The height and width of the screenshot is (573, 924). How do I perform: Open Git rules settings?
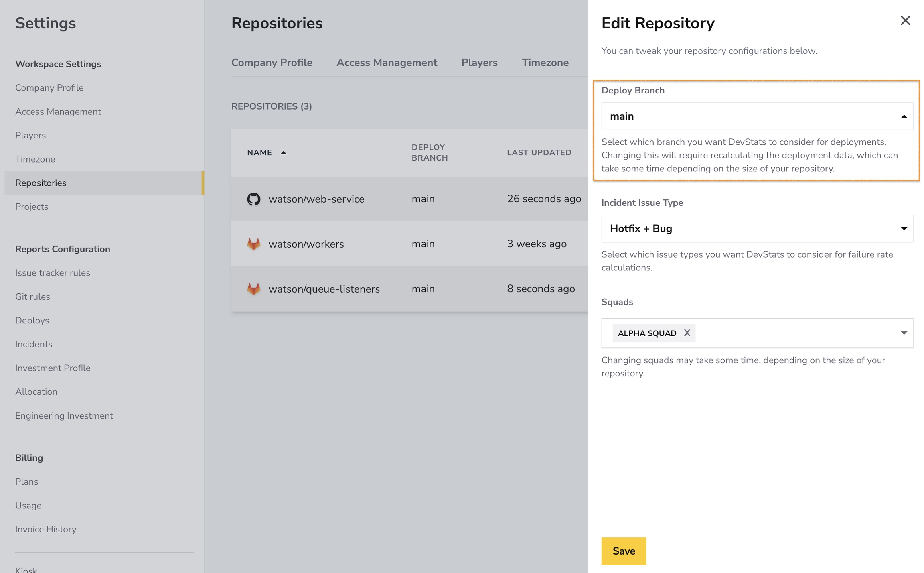(32, 297)
